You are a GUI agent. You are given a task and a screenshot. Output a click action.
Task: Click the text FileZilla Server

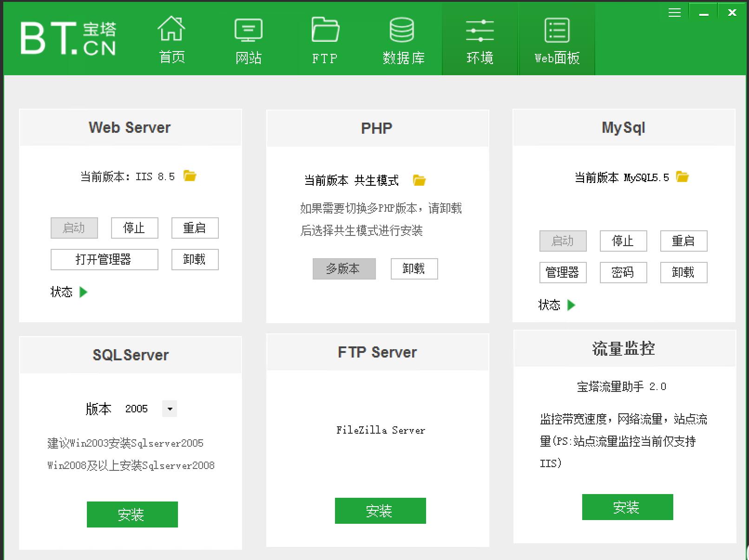[381, 430]
